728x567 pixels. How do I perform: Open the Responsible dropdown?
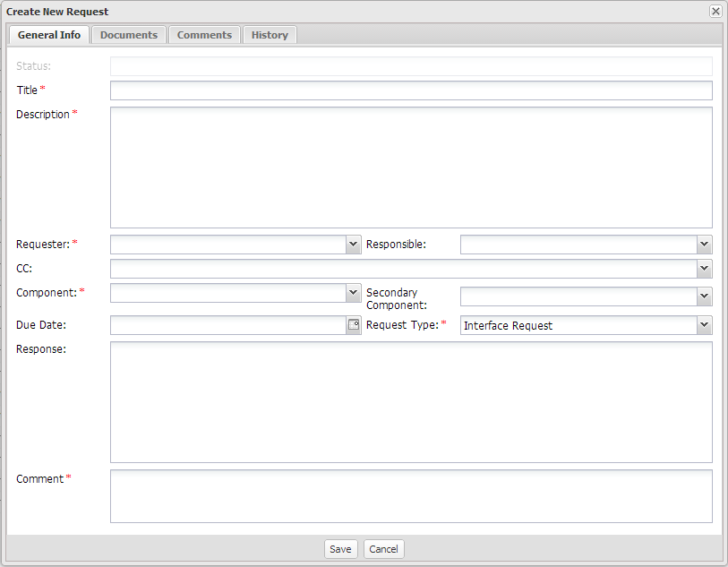(x=704, y=244)
